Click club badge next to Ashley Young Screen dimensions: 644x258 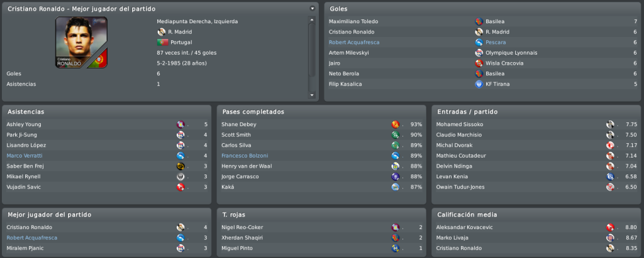pos(180,124)
